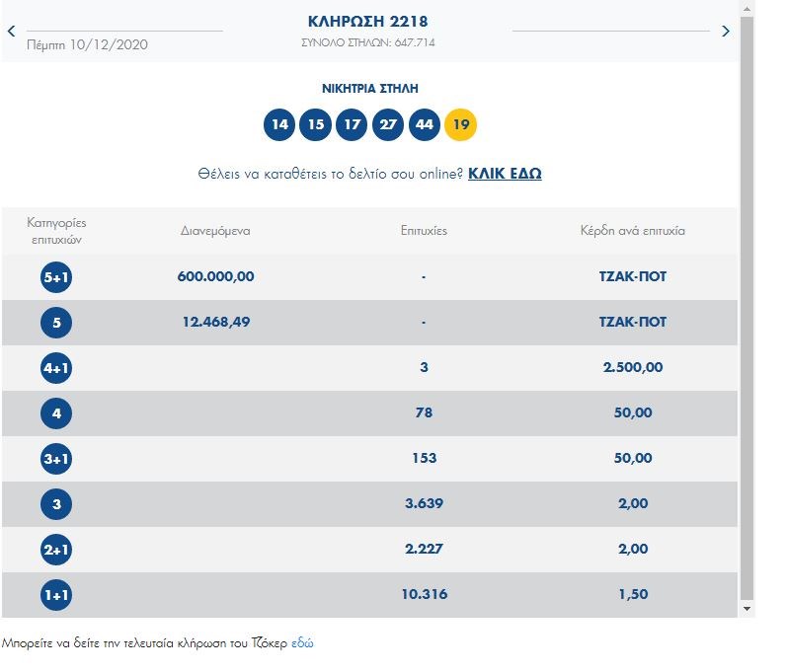Click the date Πέμπτη 10/12/2020
The height and width of the screenshot is (672, 787).
pyautogui.click(x=88, y=45)
